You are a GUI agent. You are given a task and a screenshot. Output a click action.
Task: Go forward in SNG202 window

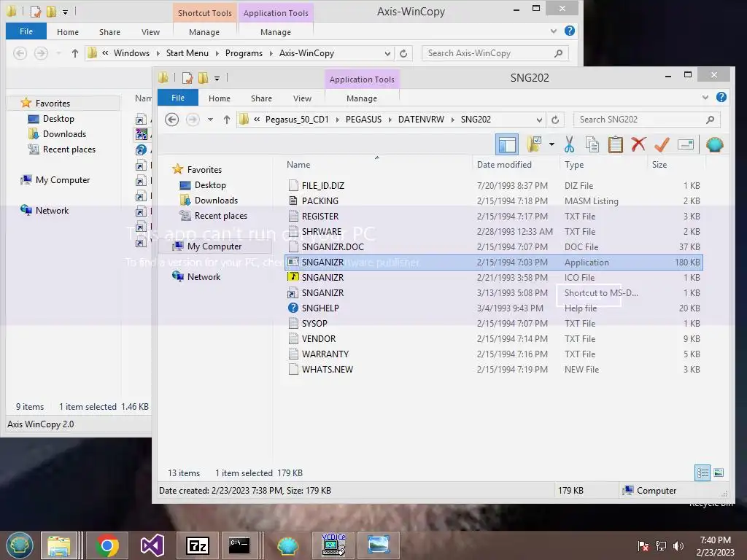193,120
